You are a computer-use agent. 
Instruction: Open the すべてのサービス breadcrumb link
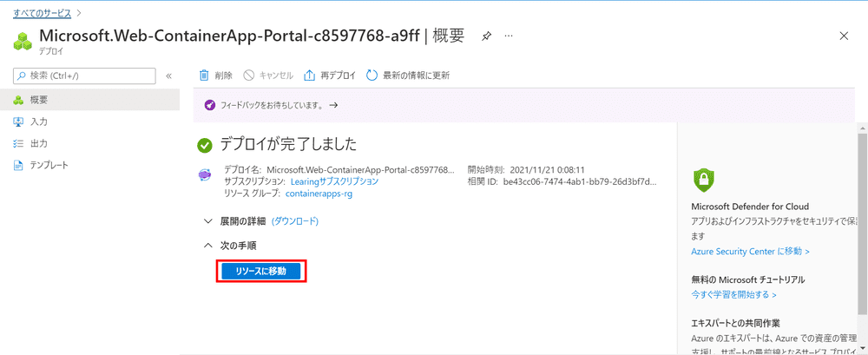pos(42,12)
